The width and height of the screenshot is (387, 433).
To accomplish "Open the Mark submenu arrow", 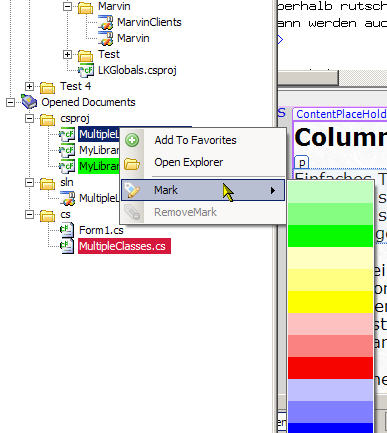I will pyautogui.click(x=273, y=190).
